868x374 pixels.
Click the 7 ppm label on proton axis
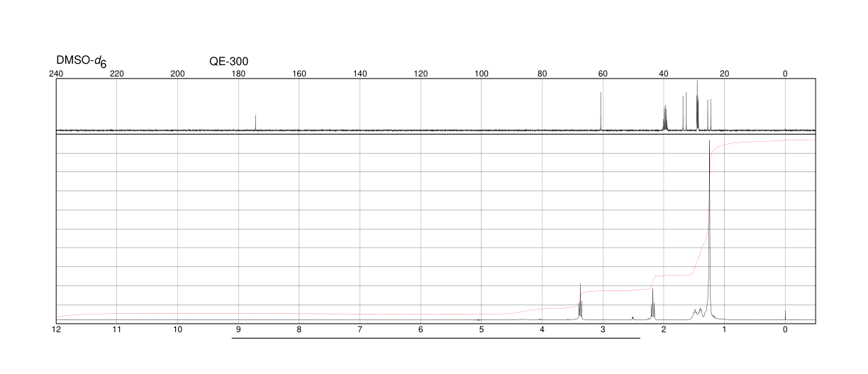click(x=360, y=329)
